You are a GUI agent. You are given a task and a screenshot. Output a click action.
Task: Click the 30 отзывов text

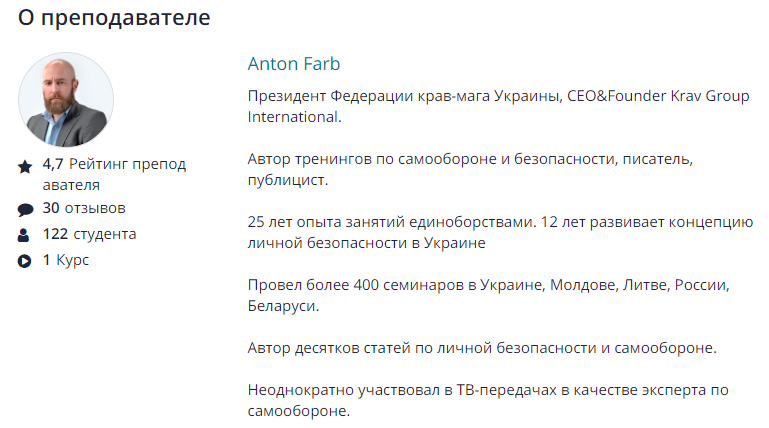[84, 209]
